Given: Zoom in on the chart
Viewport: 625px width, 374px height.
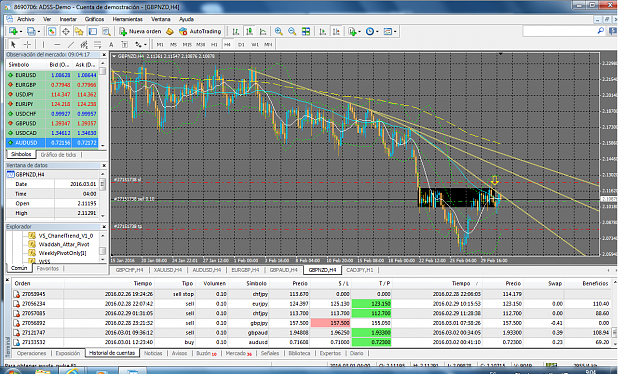Looking at the screenshot, I should point(279,31).
